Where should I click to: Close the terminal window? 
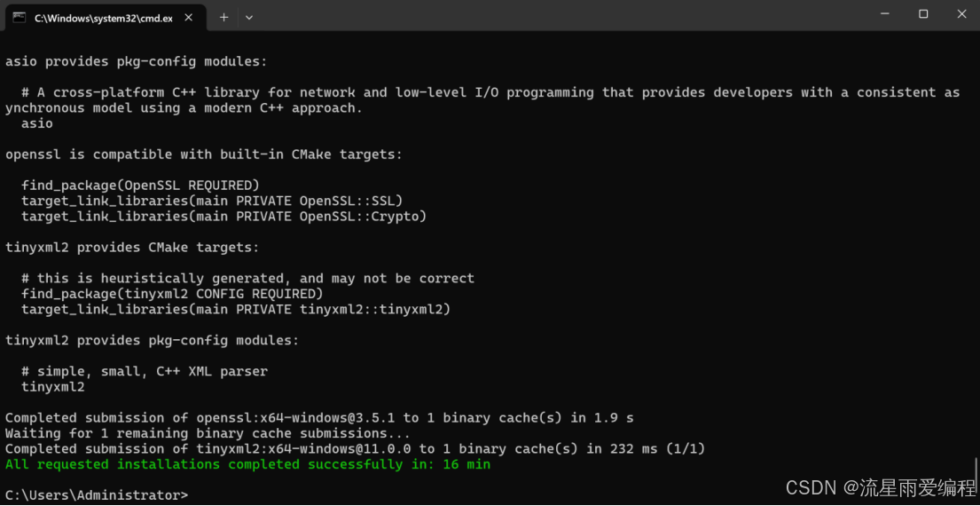click(961, 14)
